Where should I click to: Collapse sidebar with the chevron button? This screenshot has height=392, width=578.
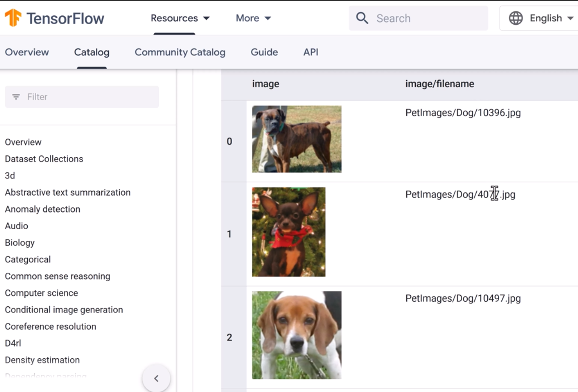[x=156, y=378]
